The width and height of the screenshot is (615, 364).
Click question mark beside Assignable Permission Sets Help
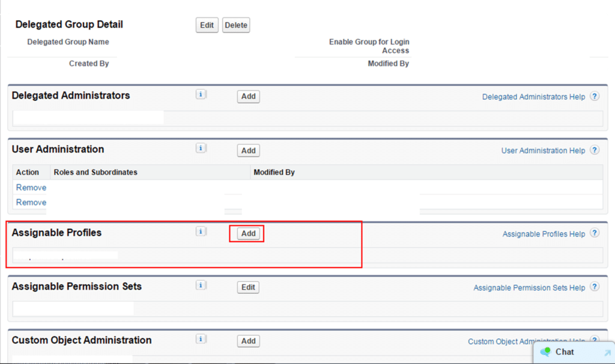[594, 287]
